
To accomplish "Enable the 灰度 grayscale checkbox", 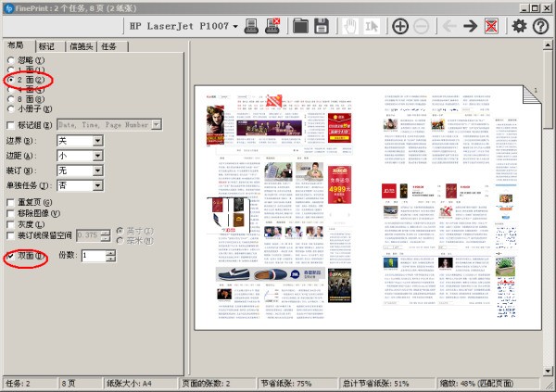I will (x=11, y=224).
